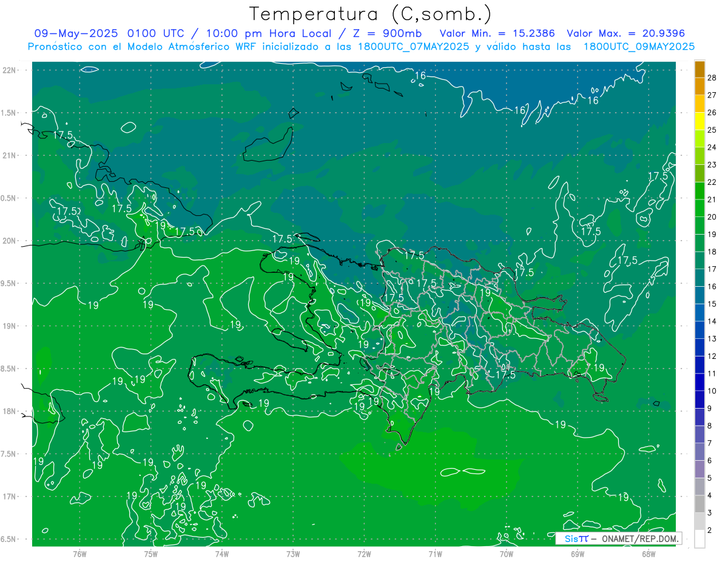Click the legend value "18"

712,252
